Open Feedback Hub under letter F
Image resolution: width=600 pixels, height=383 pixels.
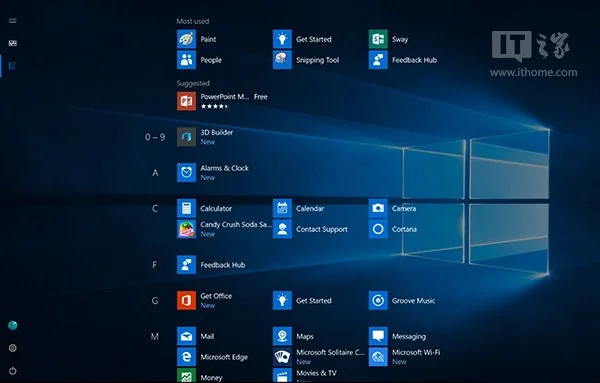pyautogui.click(x=186, y=265)
